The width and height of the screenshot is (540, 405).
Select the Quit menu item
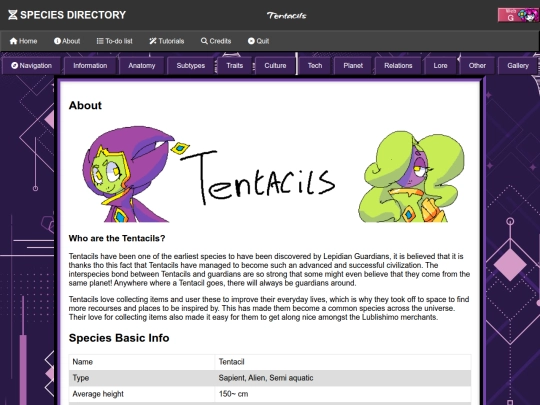(258, 41)
